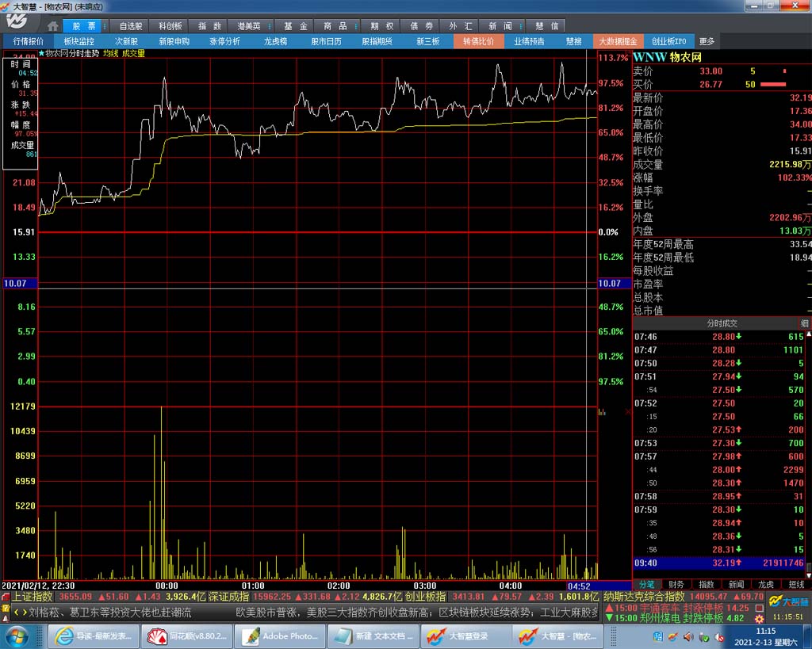
Task: Switch to the 新闻 bottom tab in side panel
Action: [x=737, y=584]
